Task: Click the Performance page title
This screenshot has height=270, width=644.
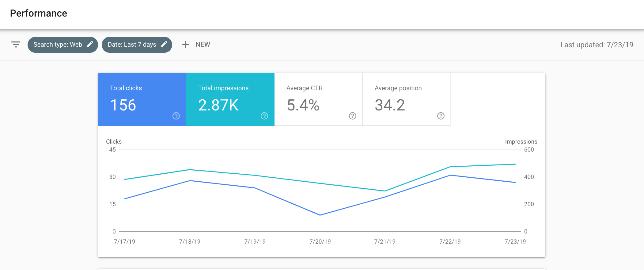Action: point(39,13)
